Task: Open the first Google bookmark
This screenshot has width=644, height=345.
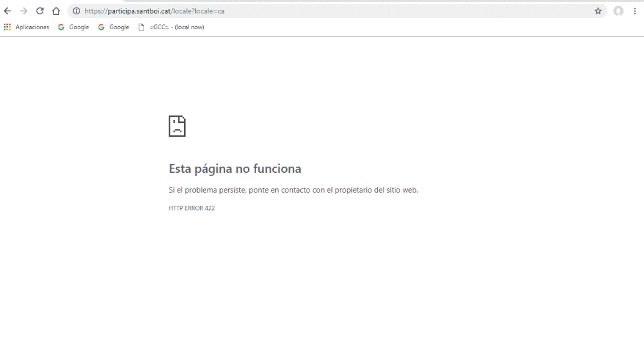Action: point(73,27)
